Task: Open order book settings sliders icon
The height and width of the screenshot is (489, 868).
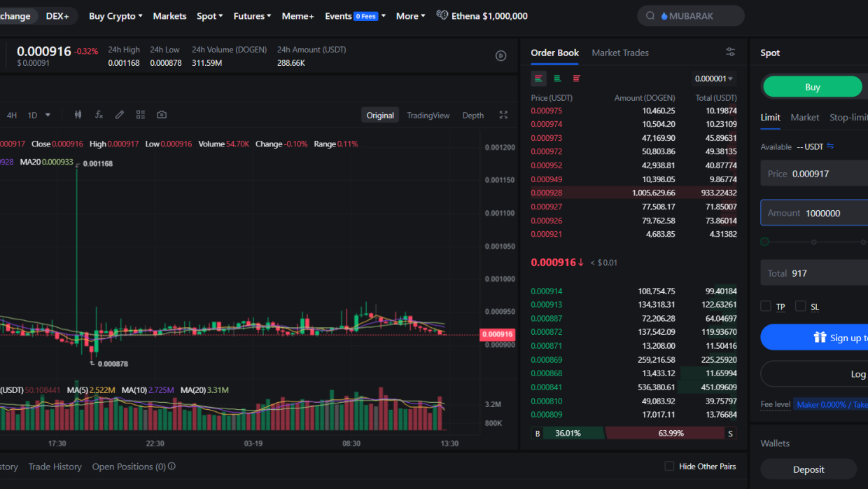Action: click(730, 52)
